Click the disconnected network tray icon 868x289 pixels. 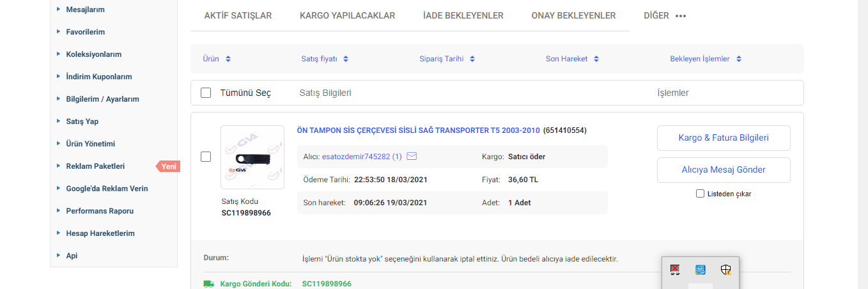675,270
